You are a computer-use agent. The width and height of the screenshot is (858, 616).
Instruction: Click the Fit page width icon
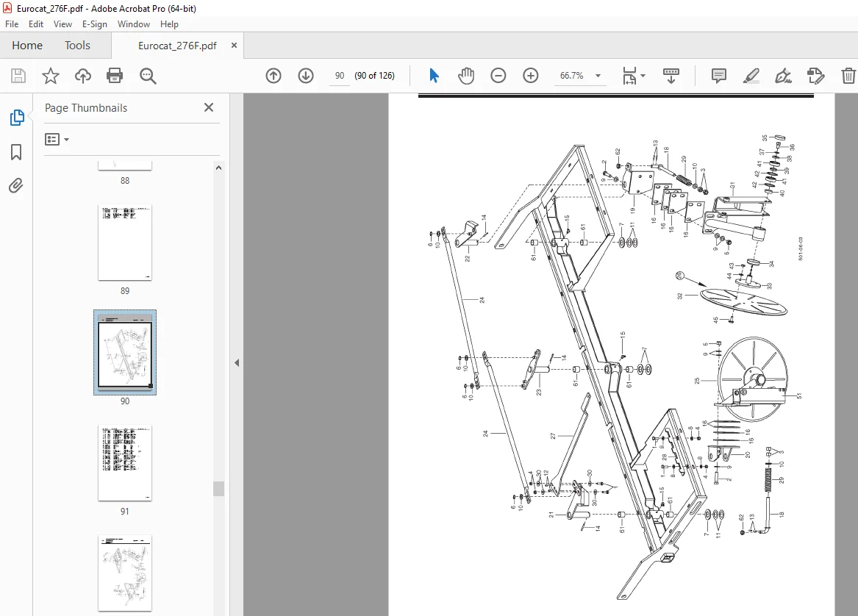point(629,76)
